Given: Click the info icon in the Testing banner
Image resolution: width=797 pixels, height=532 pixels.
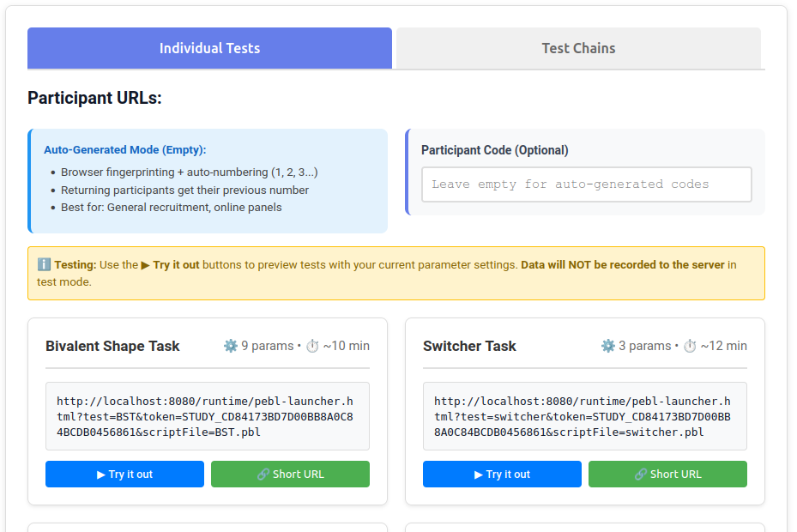Looking at the screenshot, I should point(44,264).
